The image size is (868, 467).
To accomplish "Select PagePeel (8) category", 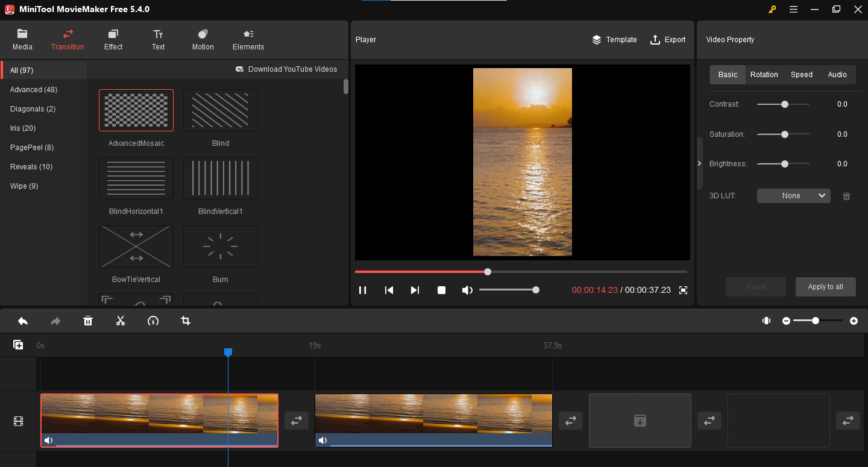I will [x=44, y=148].
